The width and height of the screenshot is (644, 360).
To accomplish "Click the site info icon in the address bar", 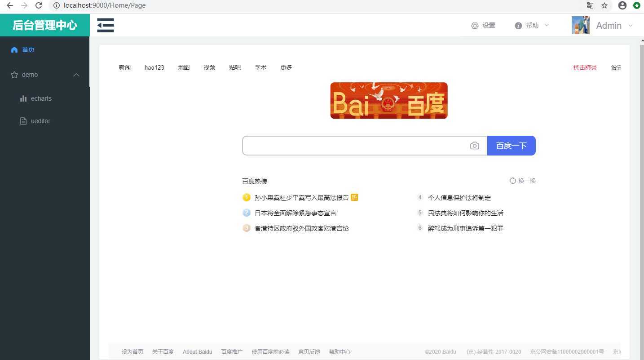I will [x=57, y=5].
